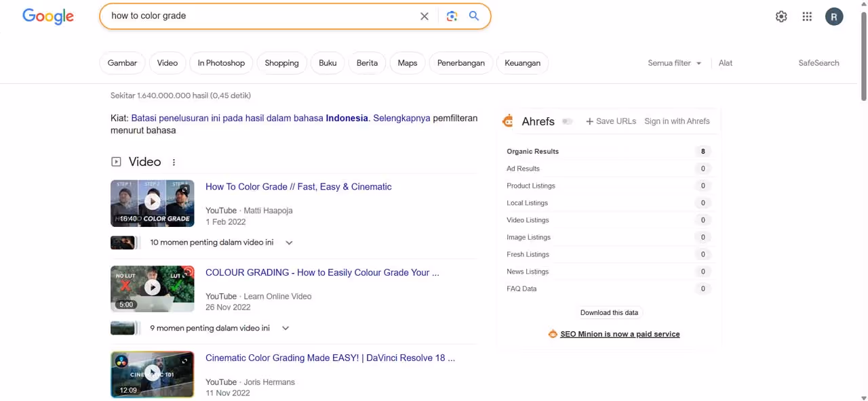The width and height of the screenshot is (868, 401).
Task: Click the Local Listings row
Action: pos(608,203)
